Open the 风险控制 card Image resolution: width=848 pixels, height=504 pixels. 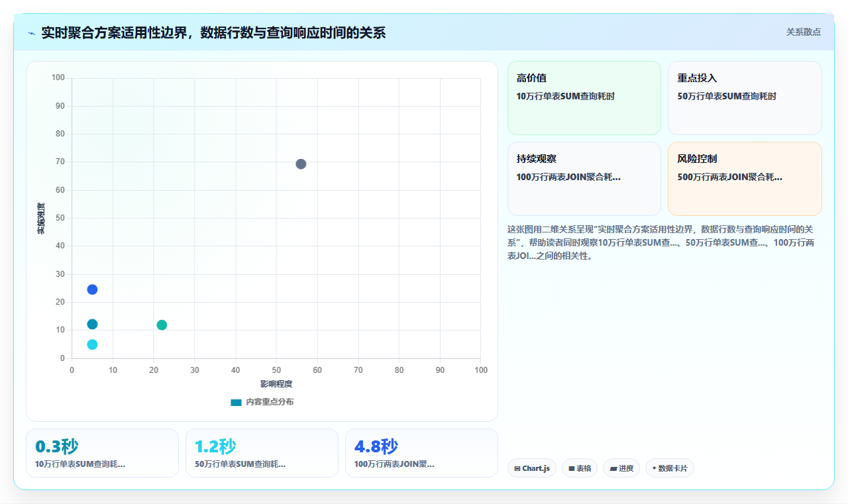coord(745,179)
